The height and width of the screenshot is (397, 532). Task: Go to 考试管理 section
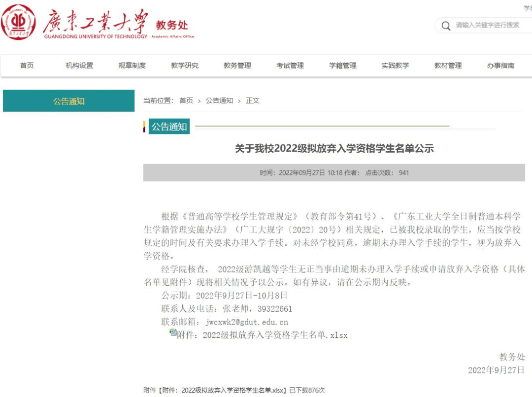tap(290, 66)
